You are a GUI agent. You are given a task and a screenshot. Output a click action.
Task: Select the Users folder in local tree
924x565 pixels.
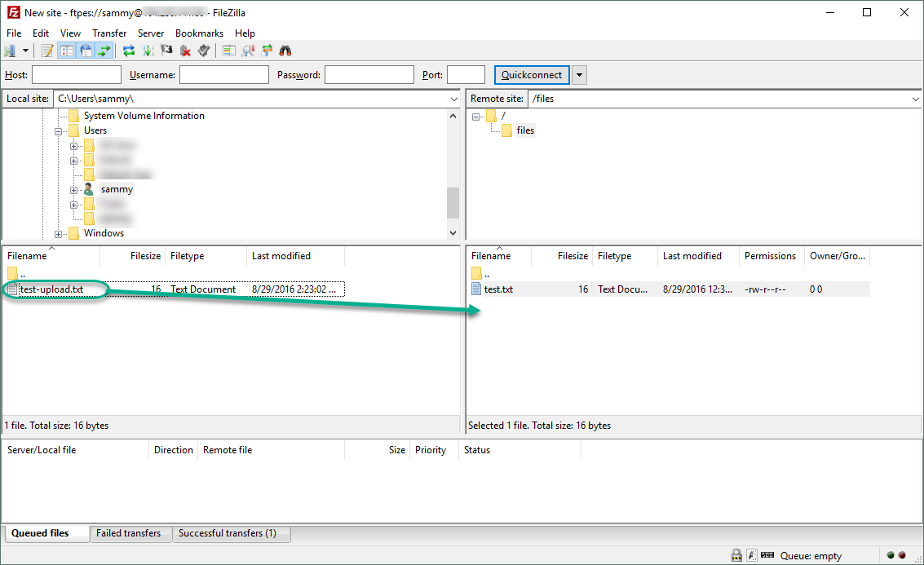[95, 130]
